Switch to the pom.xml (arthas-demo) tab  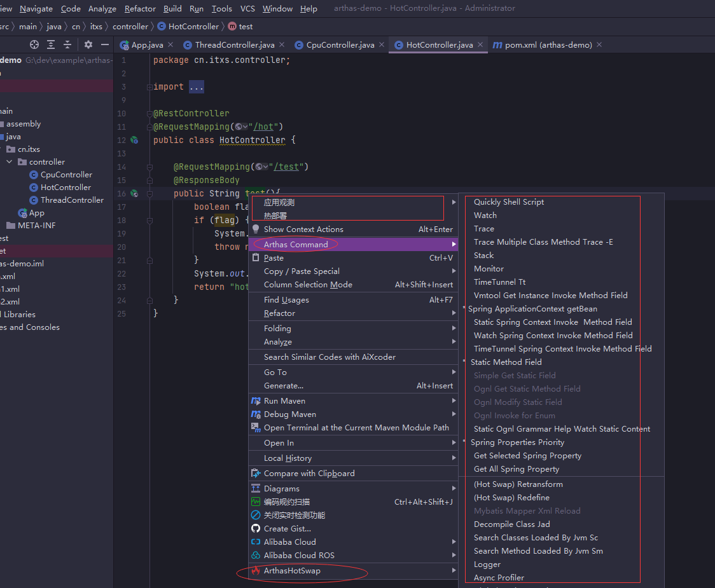coord(548,44)
